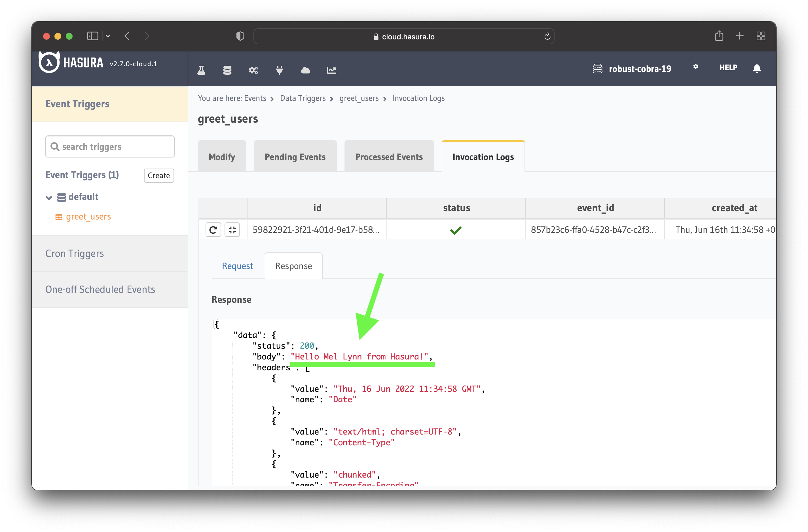Select the greet_users trigger in sidebar
Image resolution: width=808 pixels, height=532 pixels.
pyautogui.click(x=88, y=216)
